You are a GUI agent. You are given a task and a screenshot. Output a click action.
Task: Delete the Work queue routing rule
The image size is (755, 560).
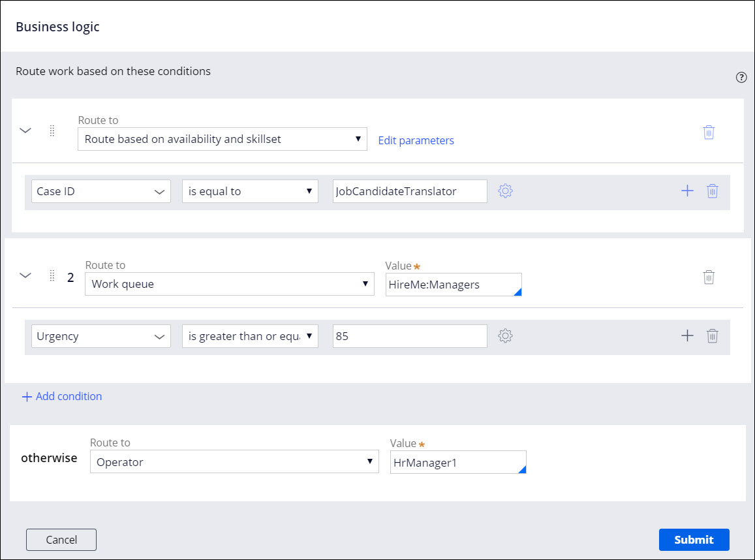pos(709,277)
